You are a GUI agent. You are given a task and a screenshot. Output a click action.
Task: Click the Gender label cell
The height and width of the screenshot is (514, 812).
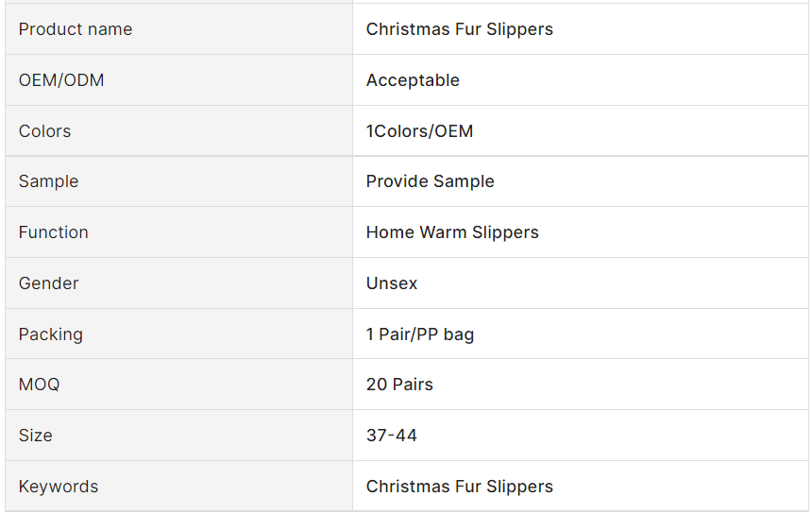pos(48,283)
